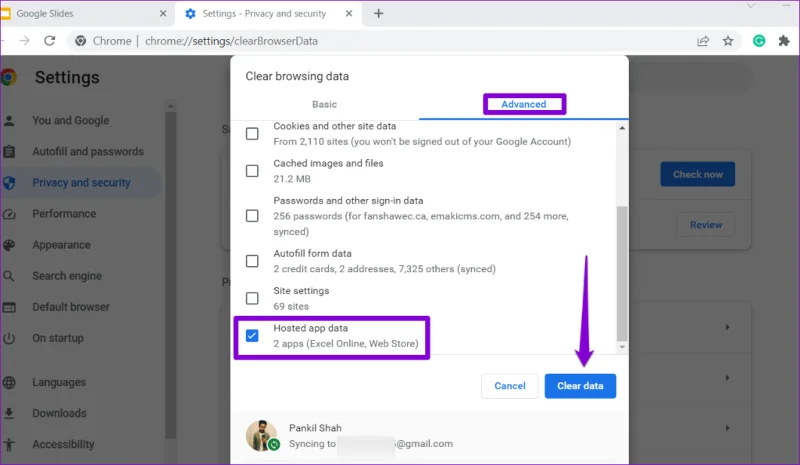Check Passwords and other sign-in data
800x465 pixels.
252,216
